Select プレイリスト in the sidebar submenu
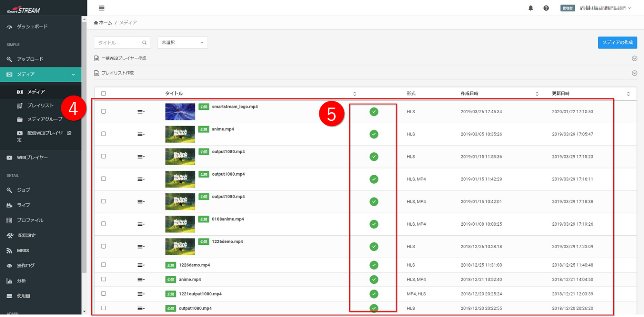This screenshot has width=644, height=317. (x=40, y=106)
